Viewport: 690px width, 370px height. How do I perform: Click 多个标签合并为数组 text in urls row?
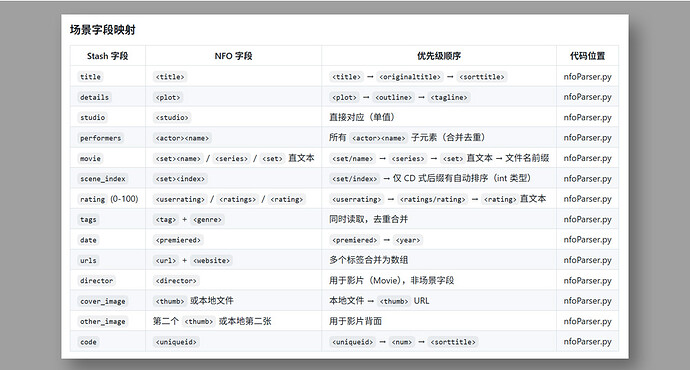coord(369,260)
